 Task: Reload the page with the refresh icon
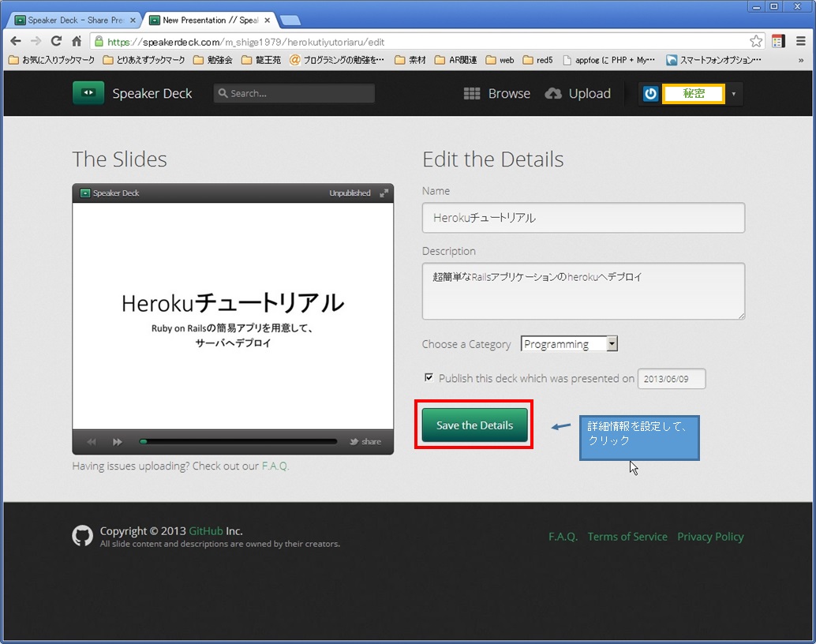point(56,41)
